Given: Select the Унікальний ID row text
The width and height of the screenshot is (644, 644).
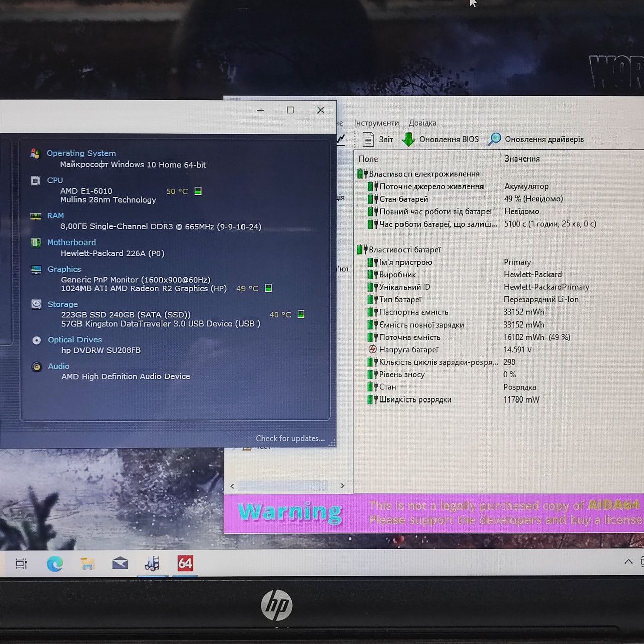Looking at the screenshot, I should 405,287.
